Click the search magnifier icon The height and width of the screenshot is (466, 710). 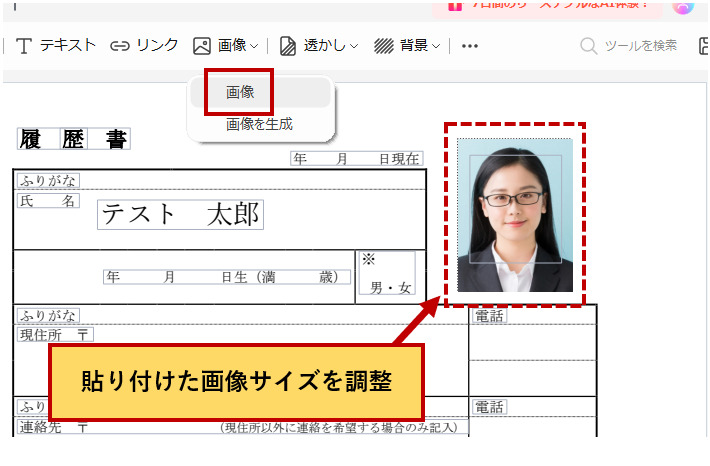point(589,46)
